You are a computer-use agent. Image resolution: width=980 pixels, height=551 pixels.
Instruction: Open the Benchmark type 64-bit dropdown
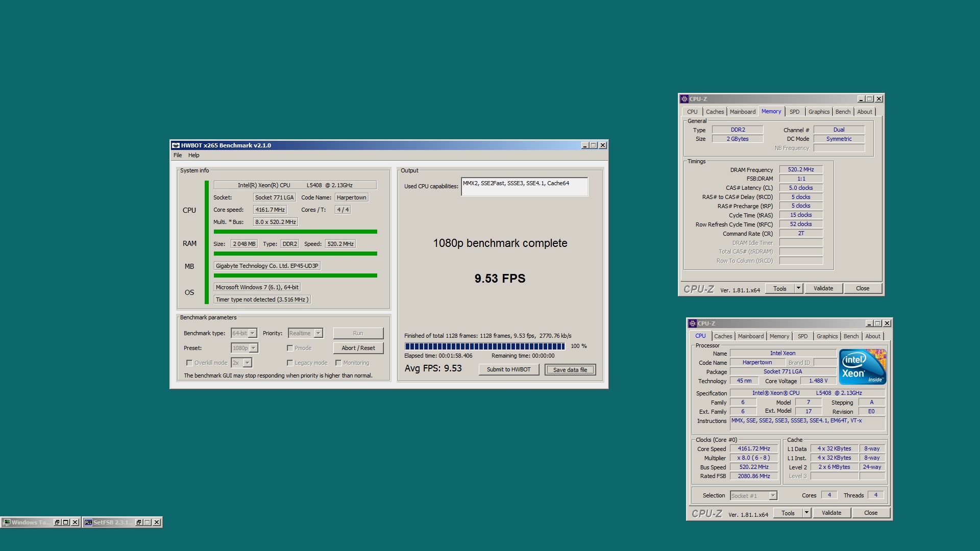click(x=253, y=333)
